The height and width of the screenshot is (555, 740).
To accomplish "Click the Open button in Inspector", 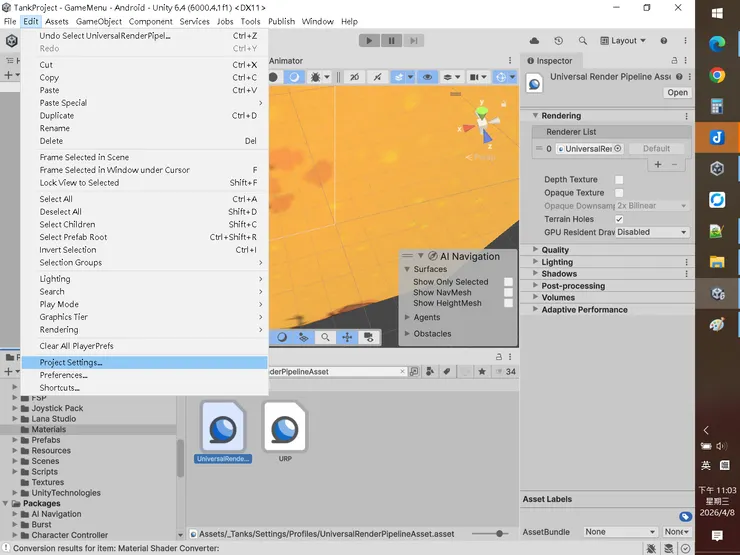I will pos(677,92).
